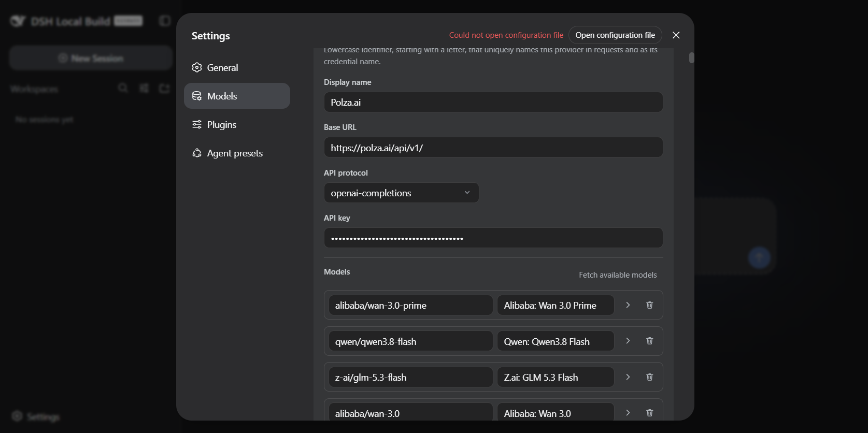Click the 'Display name' field label
The width and height of the screenshot is (868, 433).
coord(347,82)
